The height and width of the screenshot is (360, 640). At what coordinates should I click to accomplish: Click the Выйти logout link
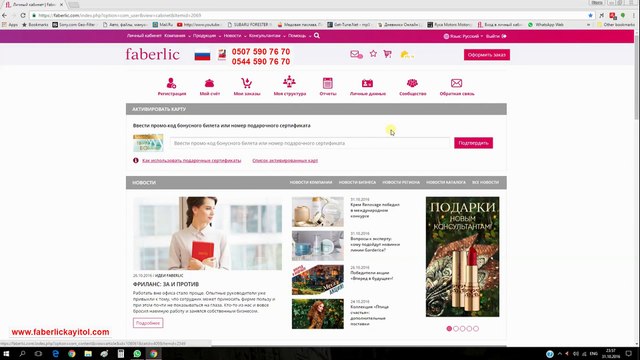click(x=496, y=36)
